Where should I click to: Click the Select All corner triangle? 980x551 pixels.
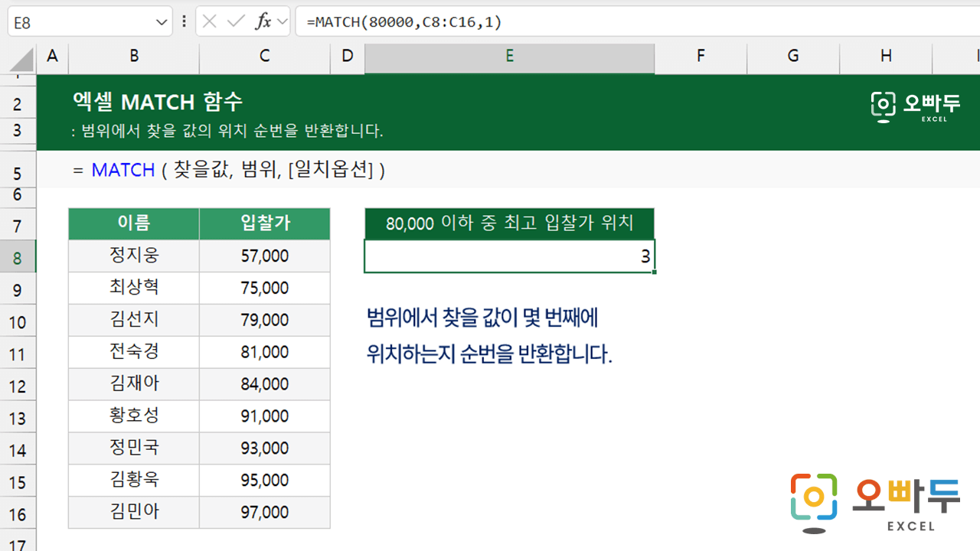(21, 58)
